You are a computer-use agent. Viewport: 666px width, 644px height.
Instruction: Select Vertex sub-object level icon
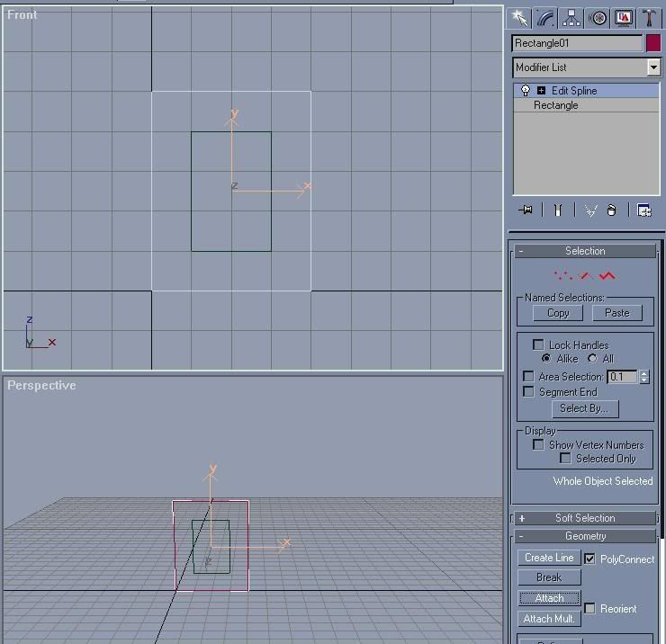[562, 276]
